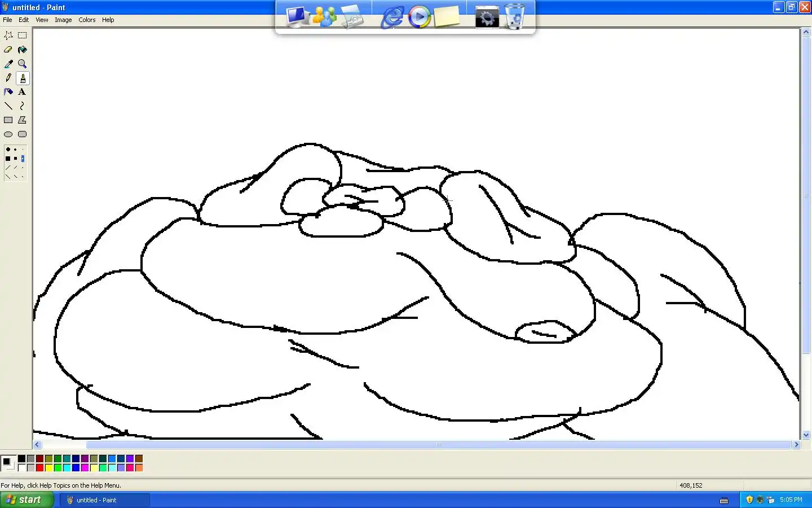Activate the Pick Color eyedropper tool
This screenshot has width=812, height=508.
point(8,64)
